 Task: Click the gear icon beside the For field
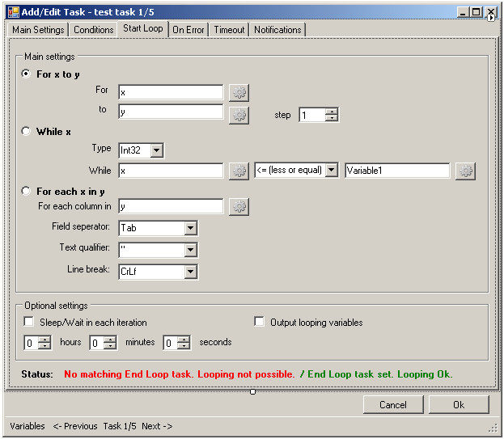click(239, 93)
